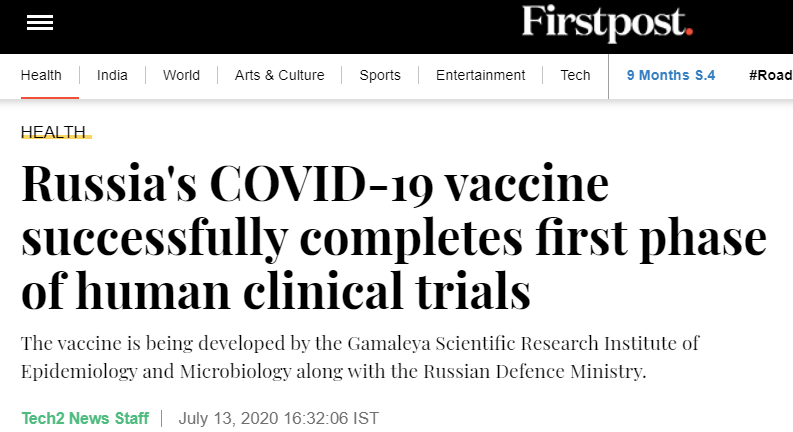Click the July 13, 2020 timestamp

pos(279,418)
